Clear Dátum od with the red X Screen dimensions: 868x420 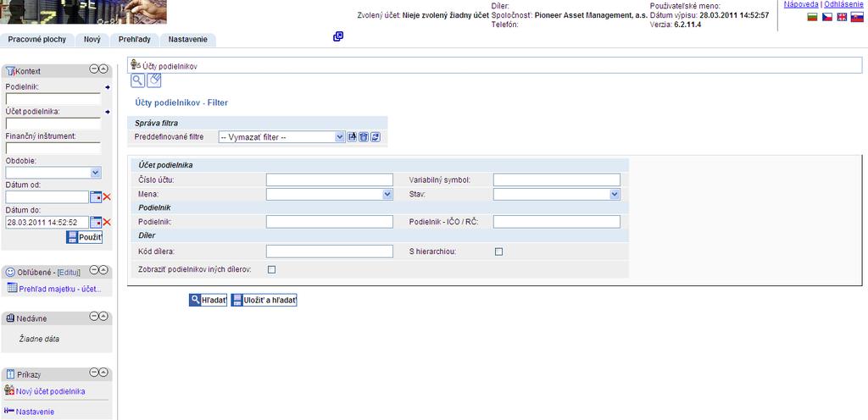(107, 197)
